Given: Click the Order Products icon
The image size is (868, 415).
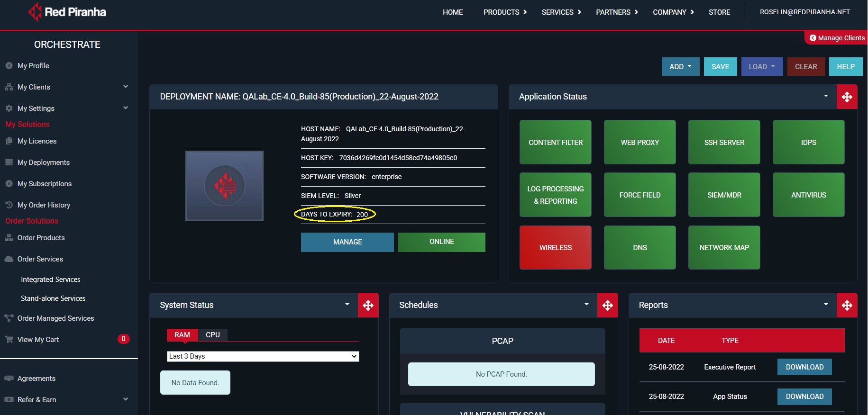Looking at the screenshot, I should [9, 238].
